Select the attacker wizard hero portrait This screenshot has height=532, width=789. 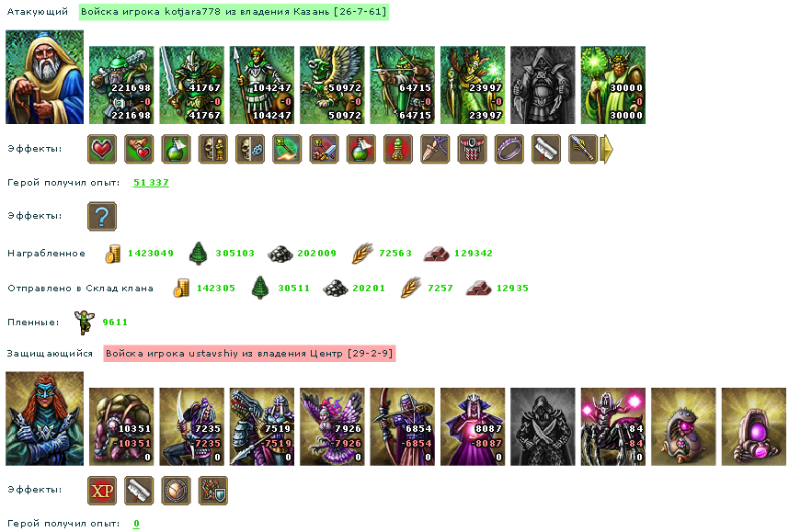[x=45, y=77]
